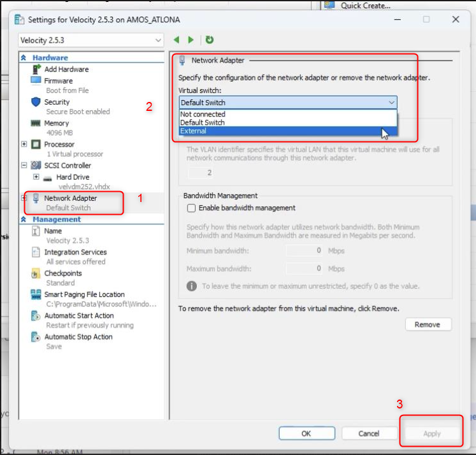Click the Secure Boot enabled text
Viewport: 476px width, 455px height.
[x=78, y=112]
